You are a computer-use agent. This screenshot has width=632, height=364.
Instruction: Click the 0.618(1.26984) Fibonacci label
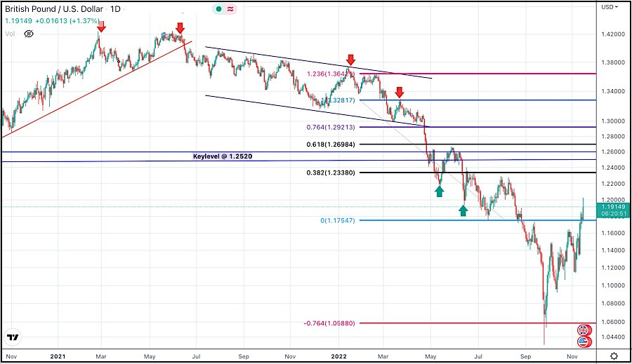coord(331,144)
